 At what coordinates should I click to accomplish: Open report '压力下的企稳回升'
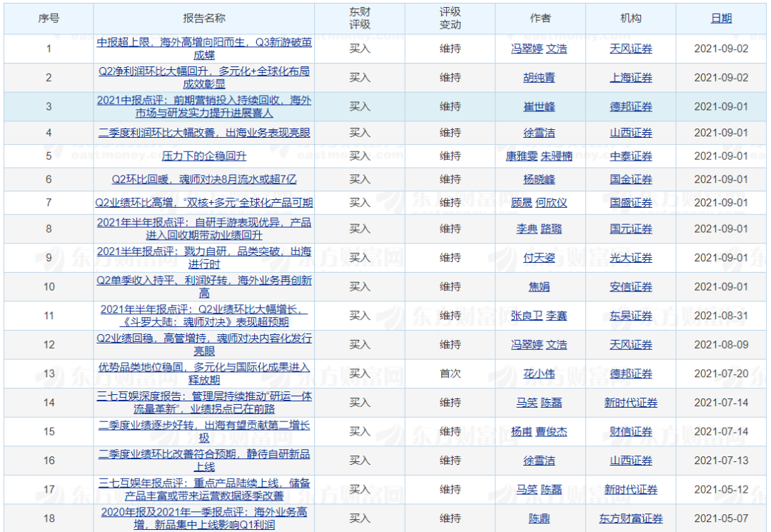(204, 156)
